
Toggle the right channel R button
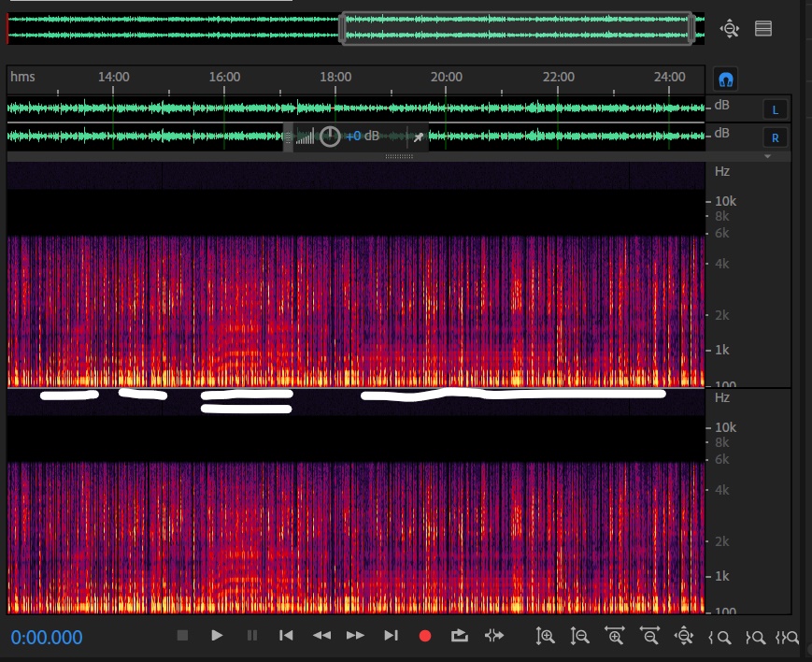(776, 137)
